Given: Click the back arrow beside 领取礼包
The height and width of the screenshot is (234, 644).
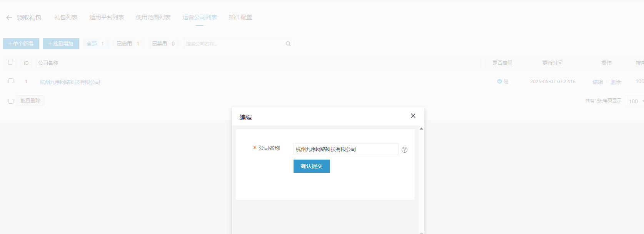Looking at the screenshot, I should click(9, 18).
